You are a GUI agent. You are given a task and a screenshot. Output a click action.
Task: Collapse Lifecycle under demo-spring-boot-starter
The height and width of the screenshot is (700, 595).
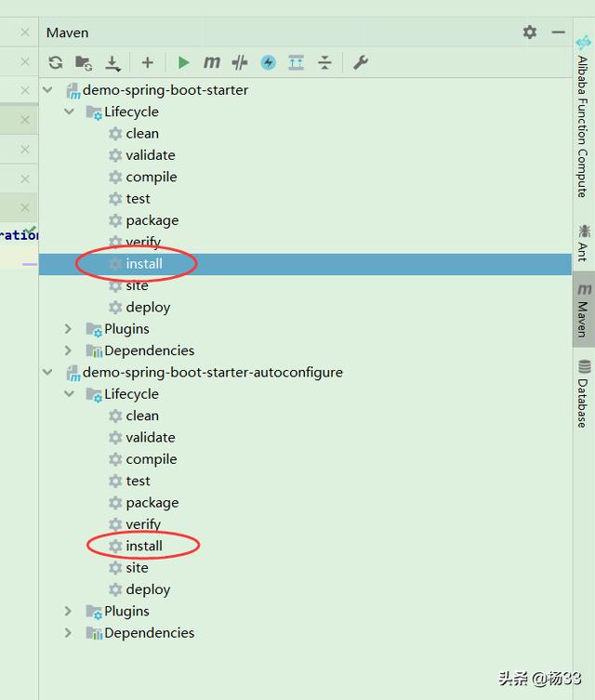pos(69,112)
